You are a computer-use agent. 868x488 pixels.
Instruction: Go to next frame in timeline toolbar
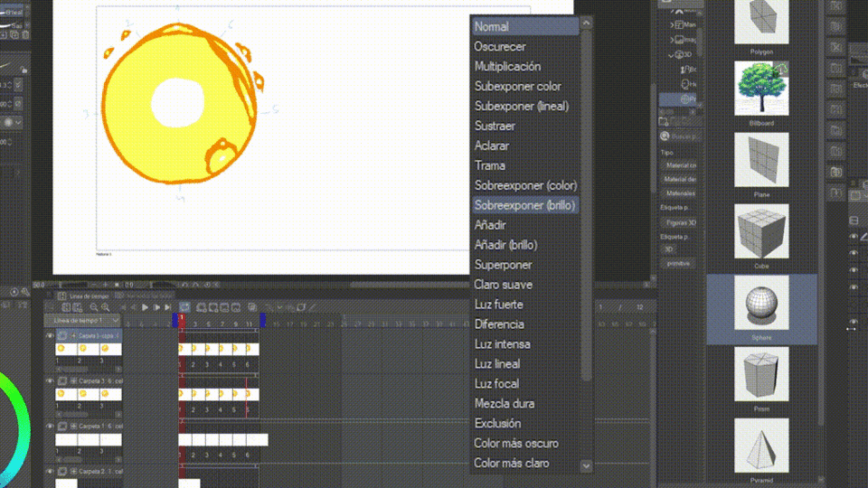click(156, 307)
